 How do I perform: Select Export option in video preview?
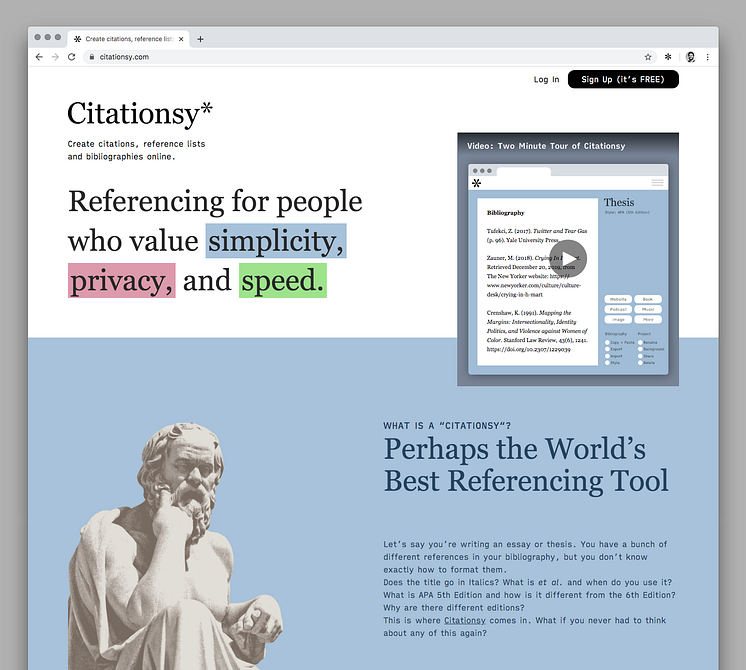click(x=614, y=349)
